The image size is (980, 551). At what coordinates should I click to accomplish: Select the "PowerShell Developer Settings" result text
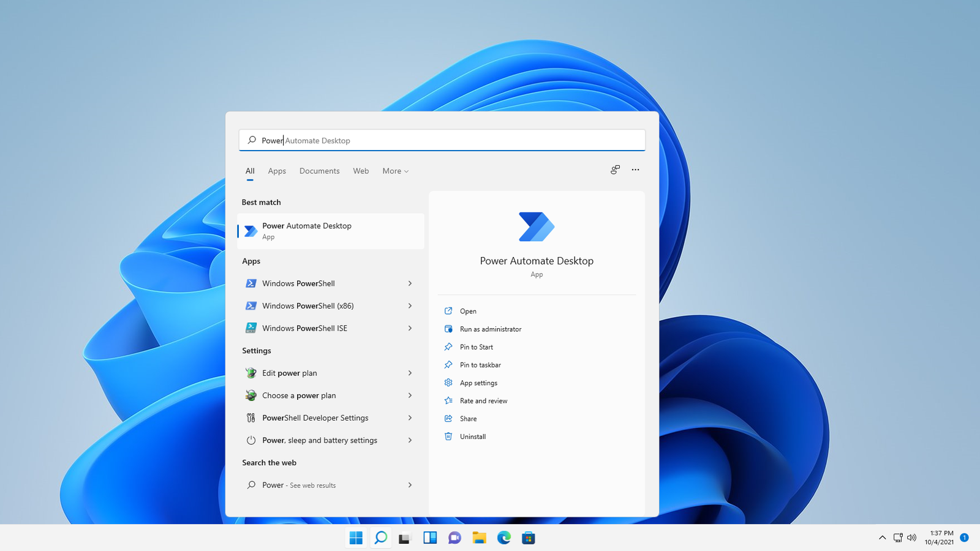(x=315, y=418)
